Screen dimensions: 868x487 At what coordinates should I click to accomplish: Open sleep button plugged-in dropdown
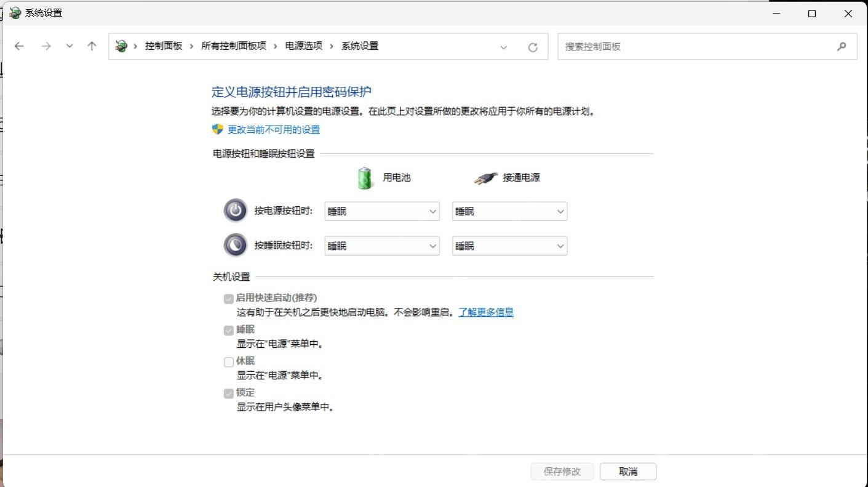(x=509, y=246)
